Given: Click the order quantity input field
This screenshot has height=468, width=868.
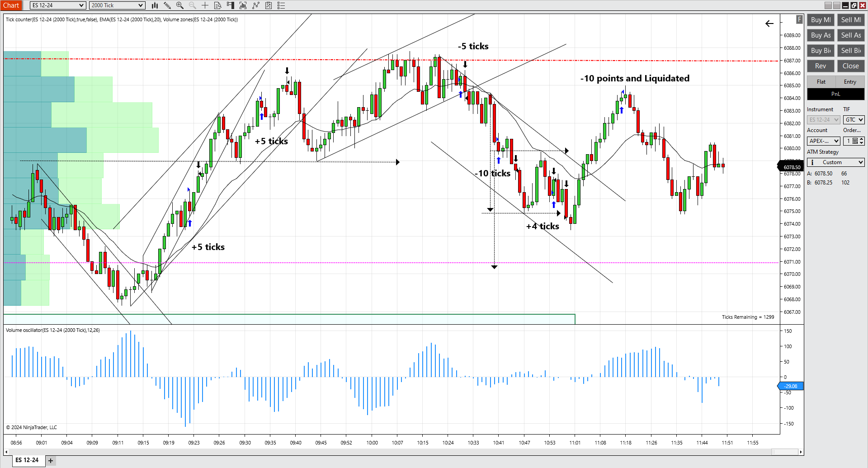Looking at the screenshot, I should click(x=848, y=141).
